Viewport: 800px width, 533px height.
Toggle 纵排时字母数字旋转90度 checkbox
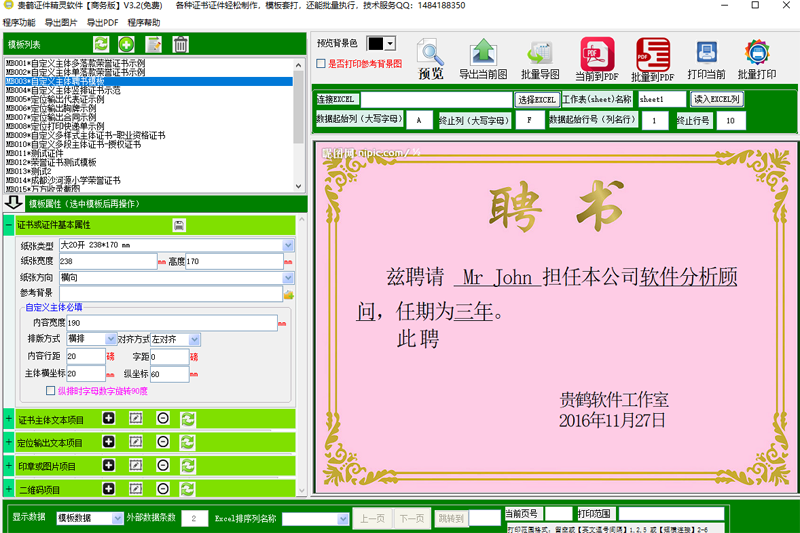[51, 391]
